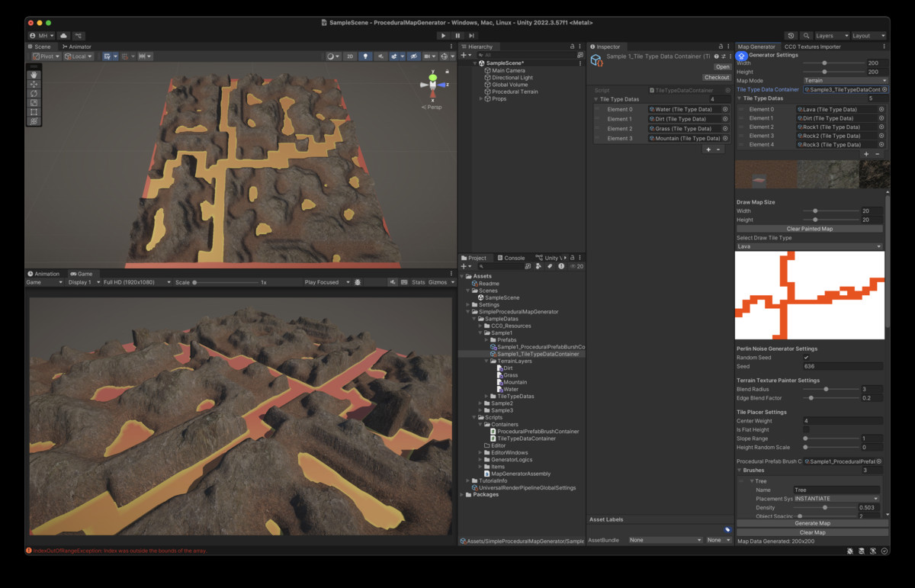Click object picker for Lava element
This screenshot has width=915, height=588.
pos(881,109)
